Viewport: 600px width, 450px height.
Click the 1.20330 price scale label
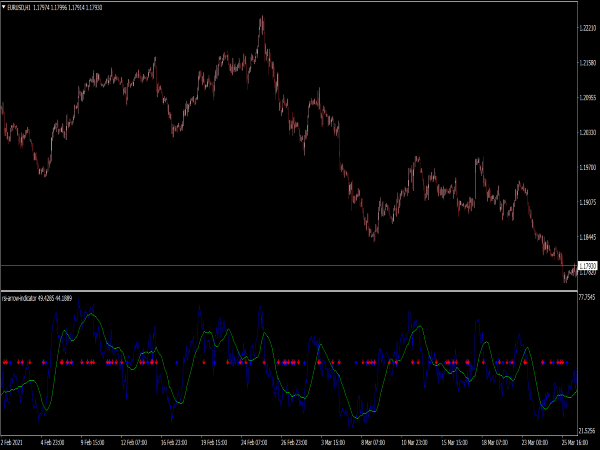pos(588,132)
